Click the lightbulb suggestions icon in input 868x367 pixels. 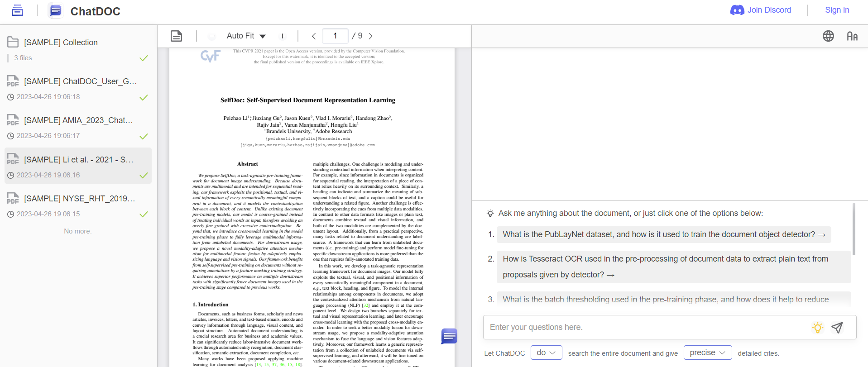tap(817, 328)
